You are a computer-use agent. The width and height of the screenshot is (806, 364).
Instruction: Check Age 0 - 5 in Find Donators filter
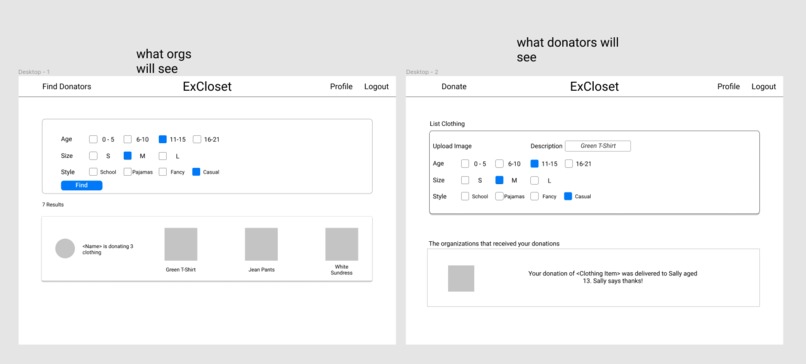tap(93, 139)
